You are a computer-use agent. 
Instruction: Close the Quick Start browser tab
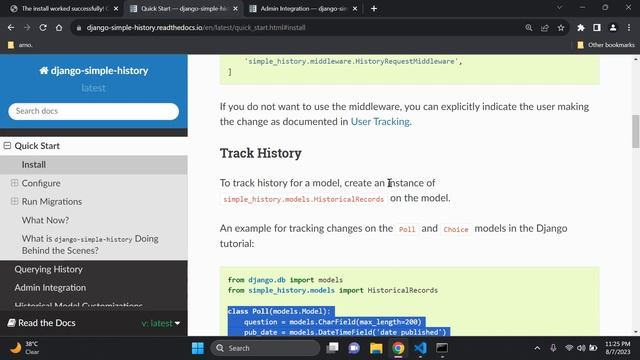click(236, 9)
